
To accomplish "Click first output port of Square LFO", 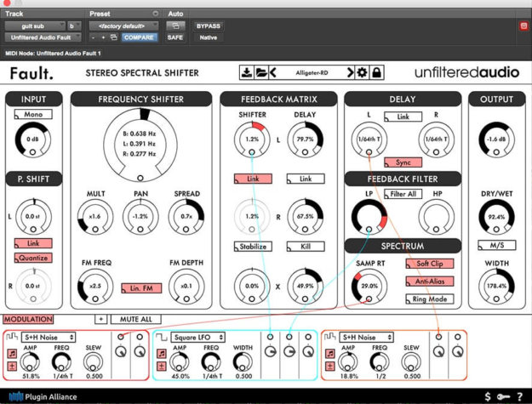I will (270, 337).
